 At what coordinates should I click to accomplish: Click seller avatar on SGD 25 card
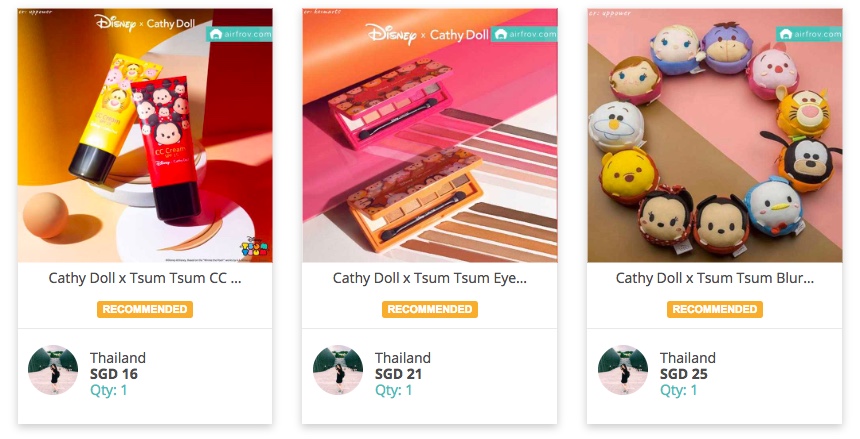pyautogui.click(x=623, y=370)
